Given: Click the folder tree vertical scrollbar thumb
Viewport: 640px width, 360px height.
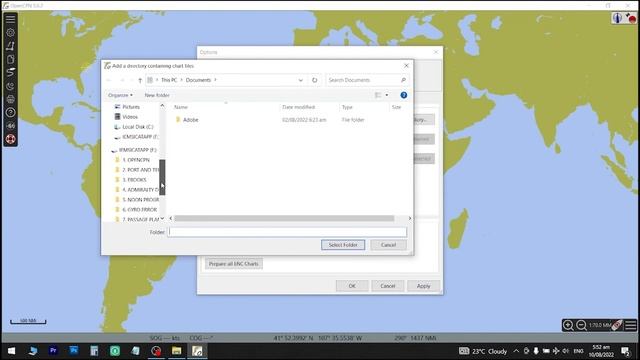Looking at the screenshot, I should (162, 177).
